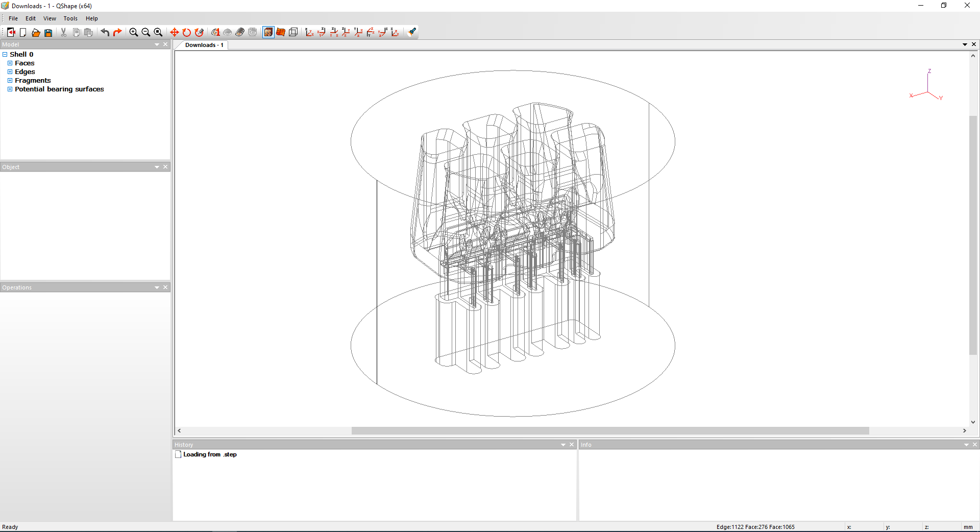This screenshot has width=980, height=532.
Task: Click the Zoom Out magnifier icon
Action: [x=146, y=32]
